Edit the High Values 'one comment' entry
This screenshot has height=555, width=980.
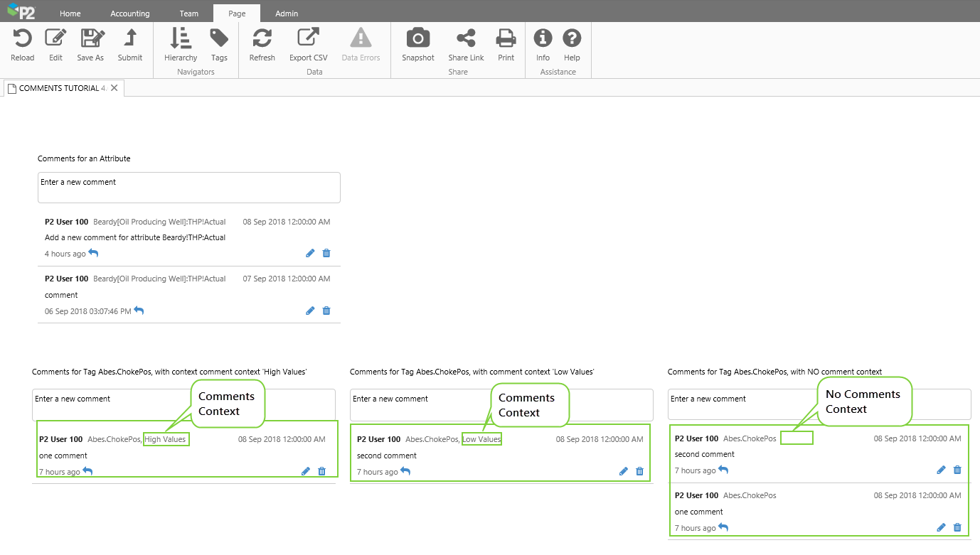click(x=306, y=471)
